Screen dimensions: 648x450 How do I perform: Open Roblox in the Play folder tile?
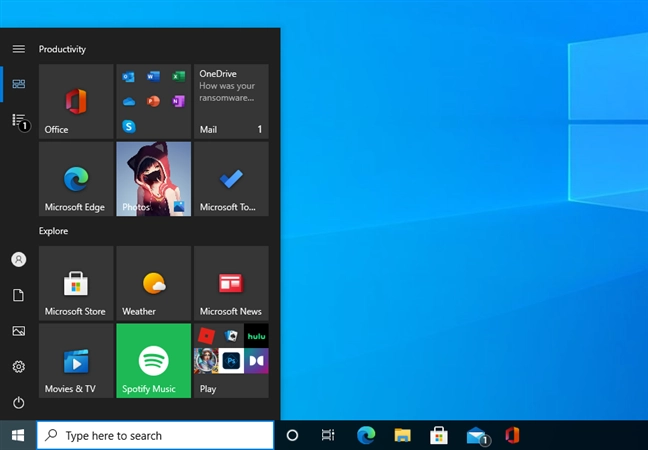(206, 336)
